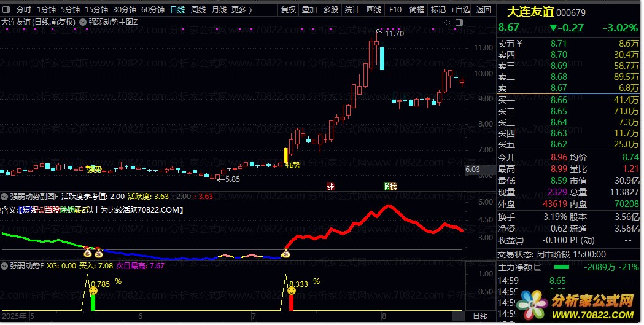
Task: Click the 买一 bid price 8.66
Action: [x=559, y=100]
